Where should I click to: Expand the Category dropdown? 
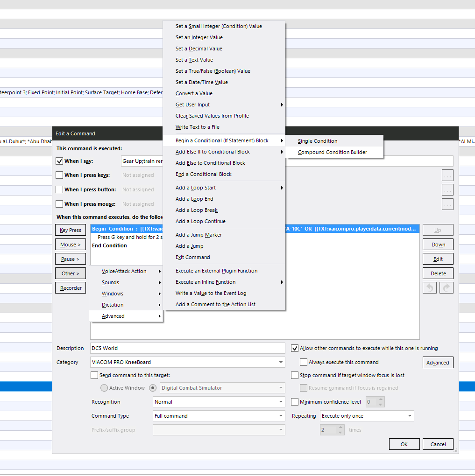187,362
